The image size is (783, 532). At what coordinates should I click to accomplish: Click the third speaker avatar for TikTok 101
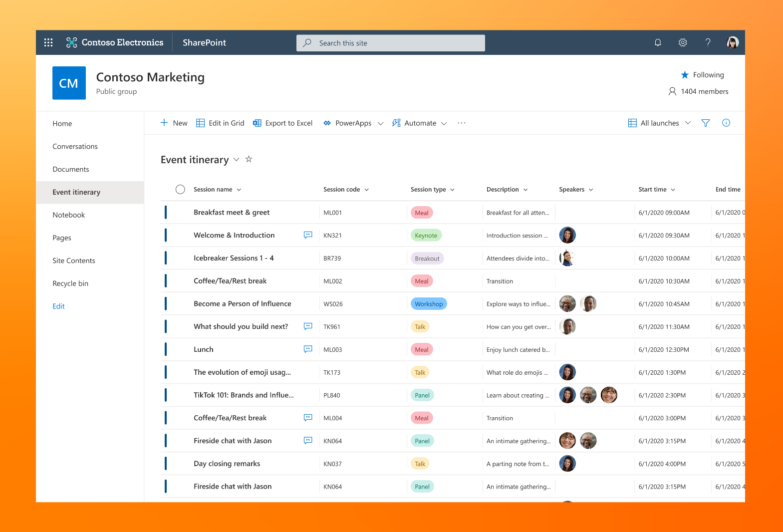pos(609,395)
